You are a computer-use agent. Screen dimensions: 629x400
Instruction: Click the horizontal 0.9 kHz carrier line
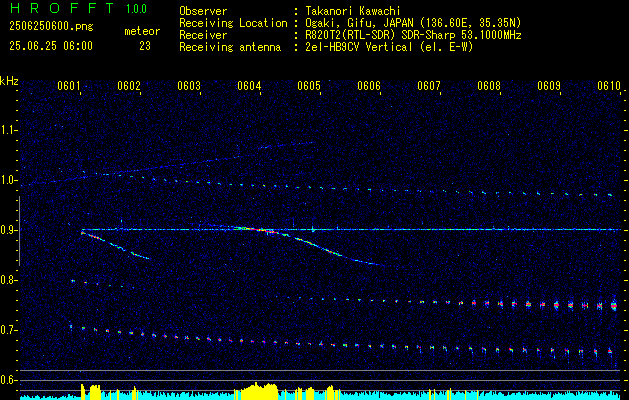coord(351,229)
